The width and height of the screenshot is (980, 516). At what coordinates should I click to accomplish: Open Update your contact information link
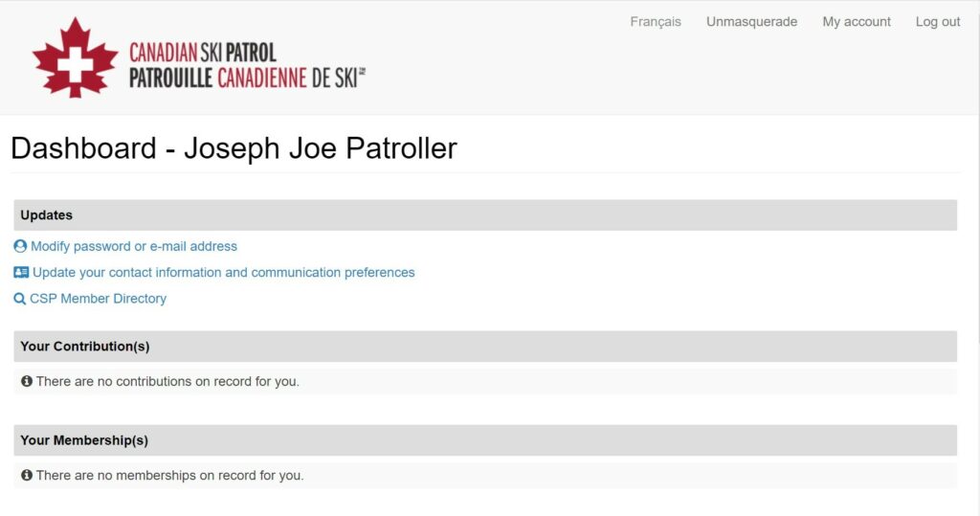coord(223,273)
